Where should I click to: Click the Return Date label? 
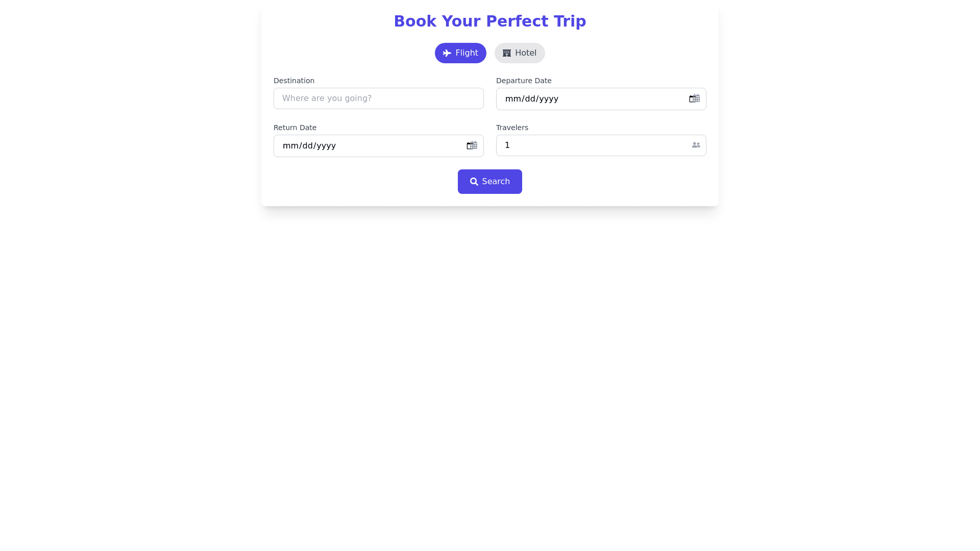tap(295, 128)
